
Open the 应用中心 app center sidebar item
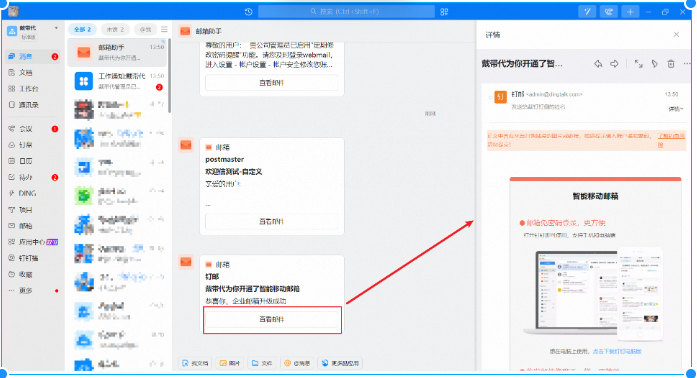pos(32,242)
